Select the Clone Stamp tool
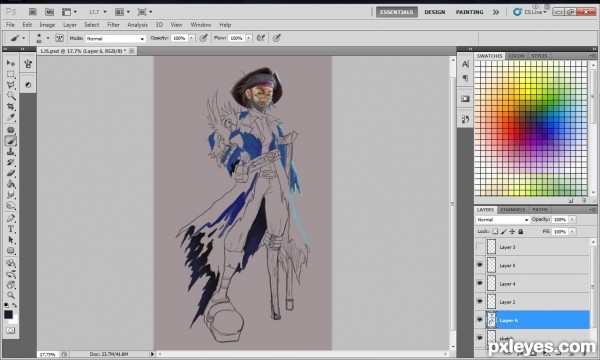 pos(11,152)
